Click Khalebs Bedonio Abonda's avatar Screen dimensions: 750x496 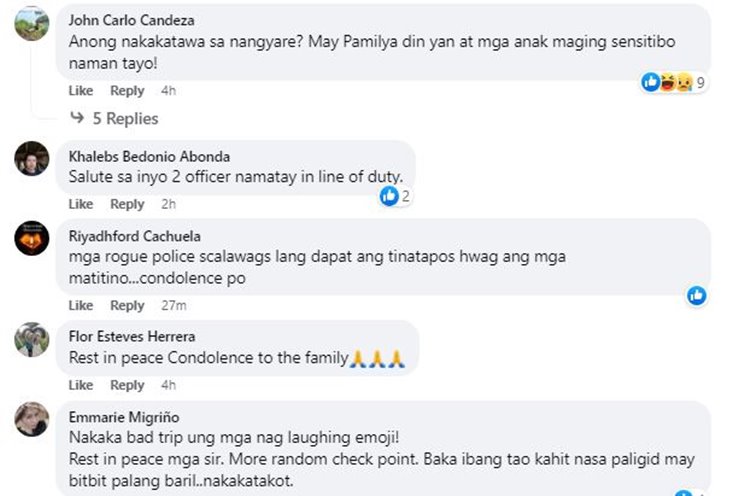31,158
